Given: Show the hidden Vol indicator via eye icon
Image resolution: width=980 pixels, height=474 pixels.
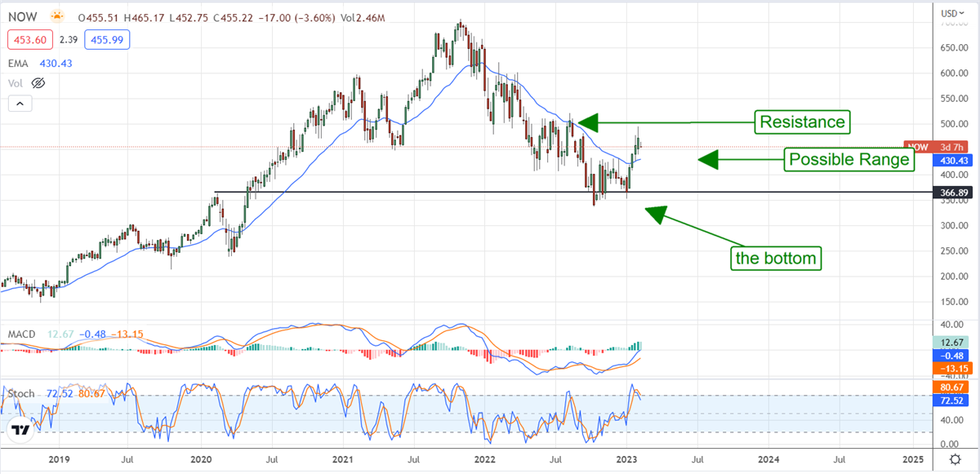Looking at the screenshot, I should click(37, 83).
